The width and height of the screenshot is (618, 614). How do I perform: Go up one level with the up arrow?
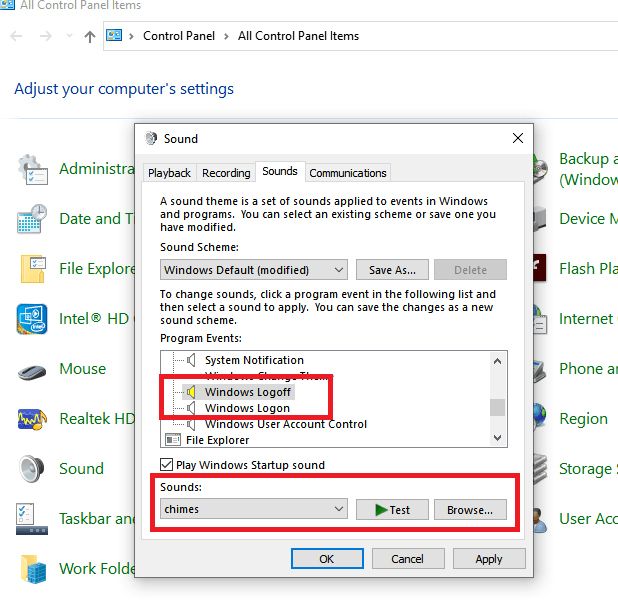click(90, 36)
